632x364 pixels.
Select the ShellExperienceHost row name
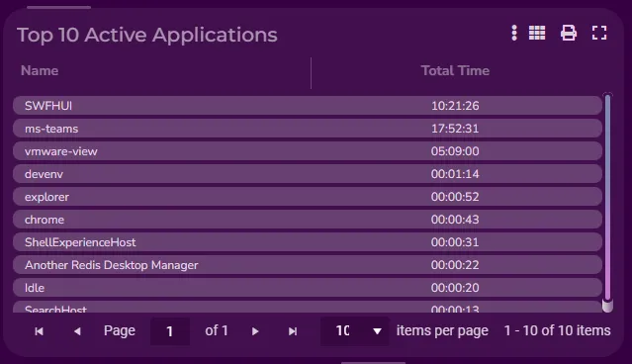[x=80, y=242]
